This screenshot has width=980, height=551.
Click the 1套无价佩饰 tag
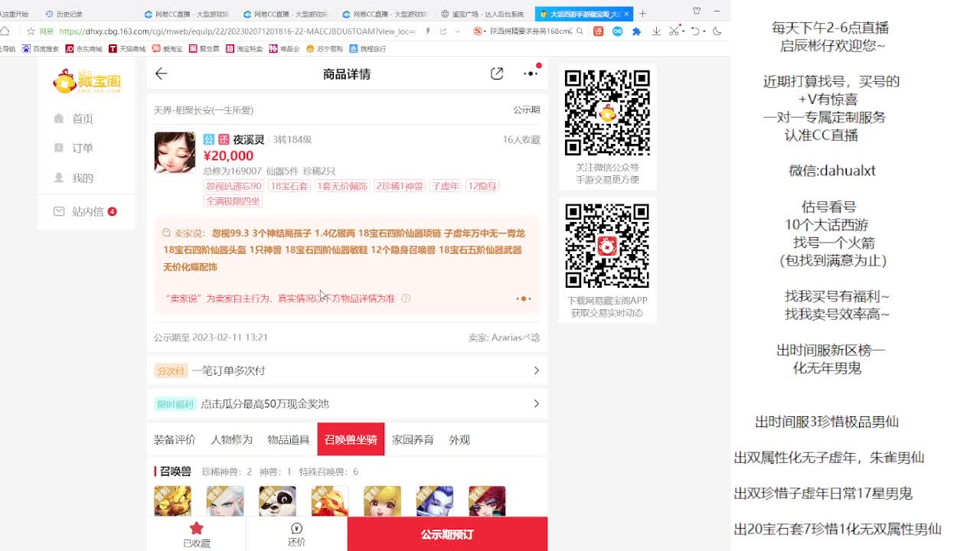[342, 186]
